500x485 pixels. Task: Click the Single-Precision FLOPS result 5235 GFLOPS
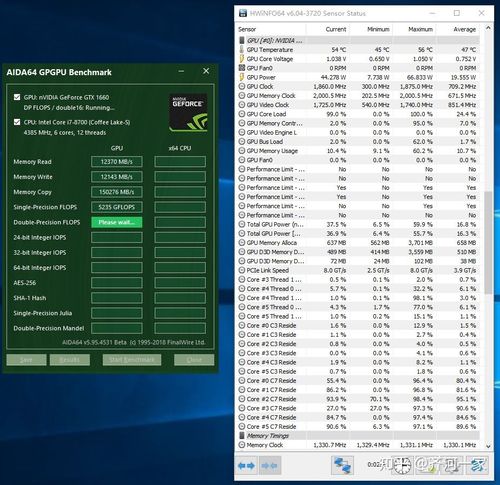pos(117,207)
